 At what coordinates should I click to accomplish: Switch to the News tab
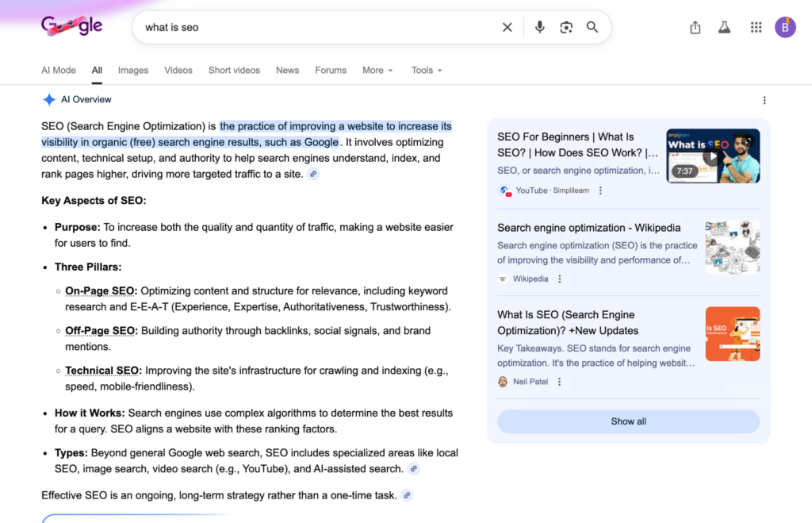tap(287, 70)
